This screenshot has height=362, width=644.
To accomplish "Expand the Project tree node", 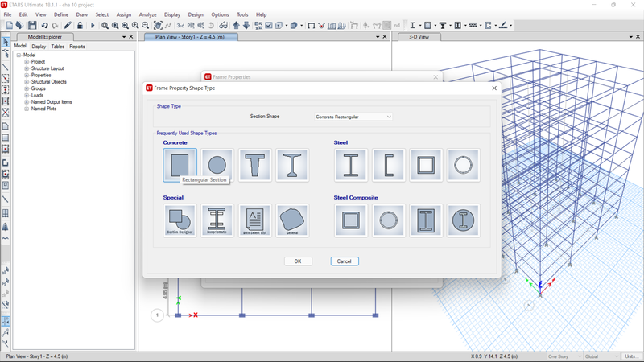I will [27, 62].
